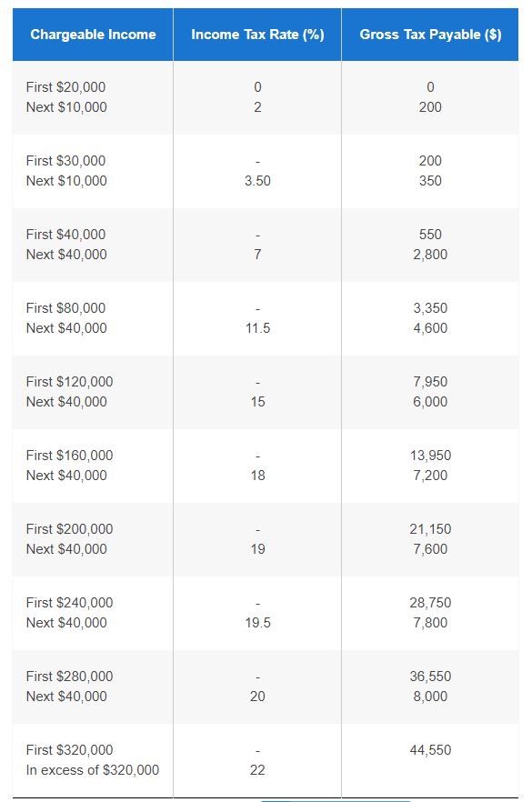This screenshot has height=802, width=532.
Task: Click the First $120,000 row label
Action: click(x=69, y=382)
